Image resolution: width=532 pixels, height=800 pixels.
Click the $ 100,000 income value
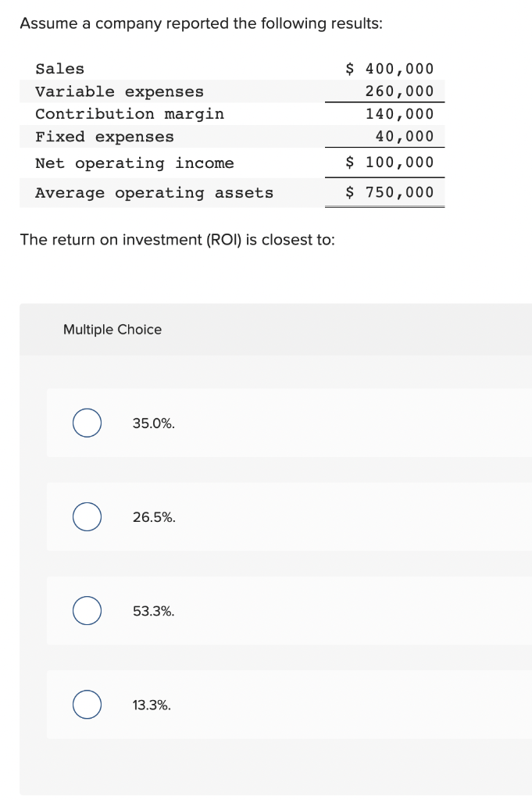pos(390,162)
